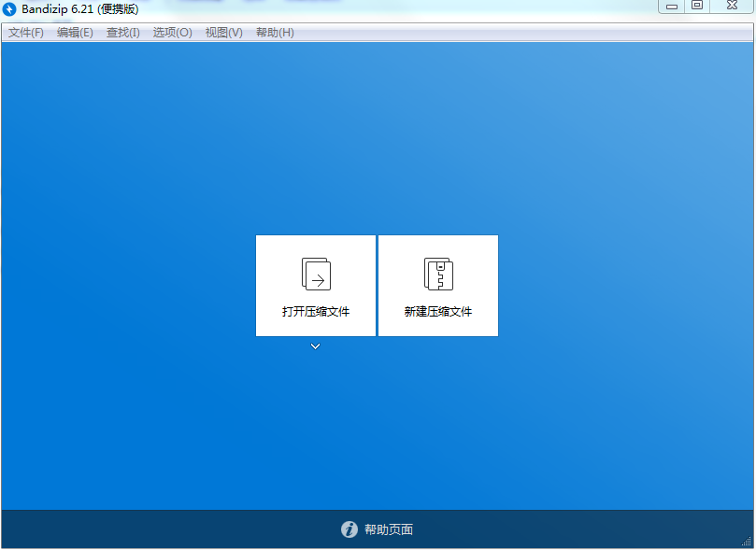Click the info icon beside 帮助页面
The width and height of the screenshot is (756, 550).
tap(349, 529)
